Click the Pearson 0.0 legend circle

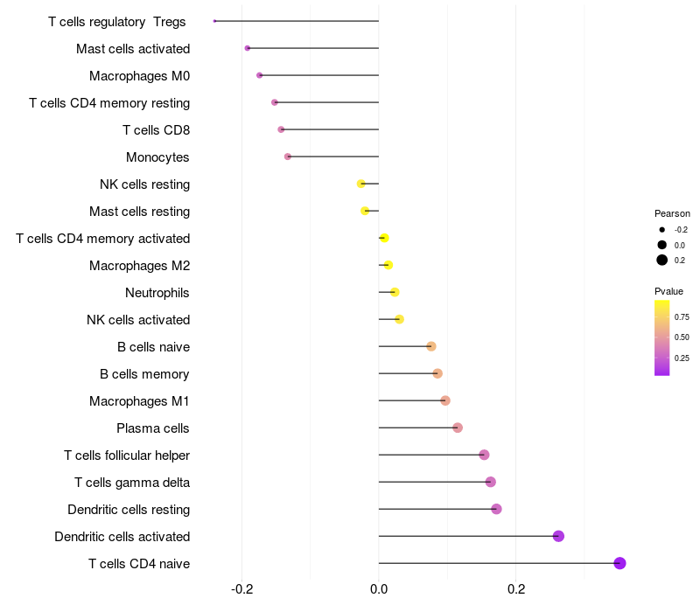coord(662,245)
